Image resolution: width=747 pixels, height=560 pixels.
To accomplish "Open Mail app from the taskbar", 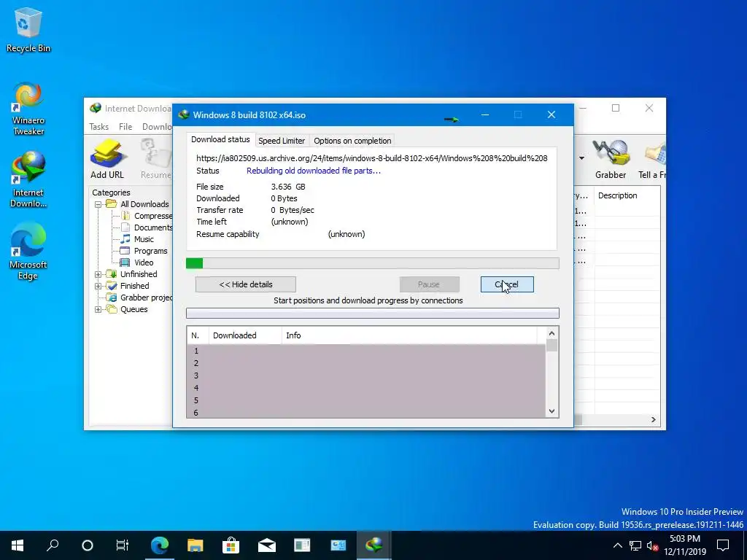I will 267,545.
